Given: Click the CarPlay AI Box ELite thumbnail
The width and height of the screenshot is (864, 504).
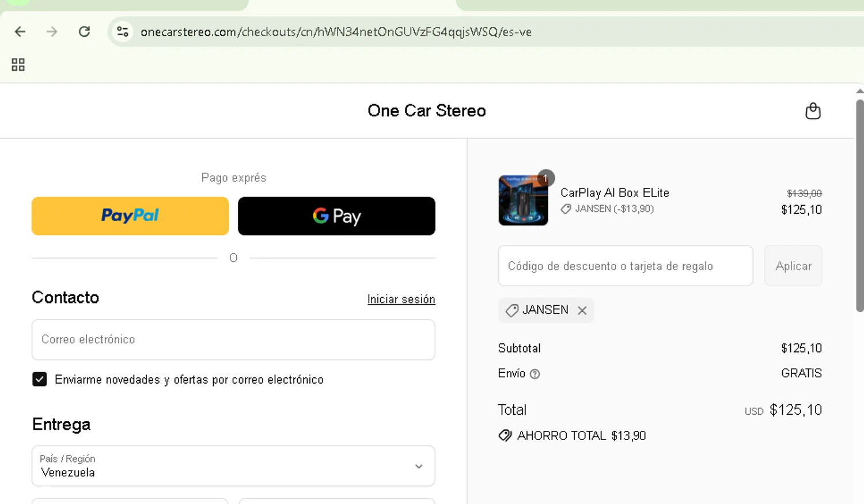Looking at the screenshot, I should click(523, 200).
